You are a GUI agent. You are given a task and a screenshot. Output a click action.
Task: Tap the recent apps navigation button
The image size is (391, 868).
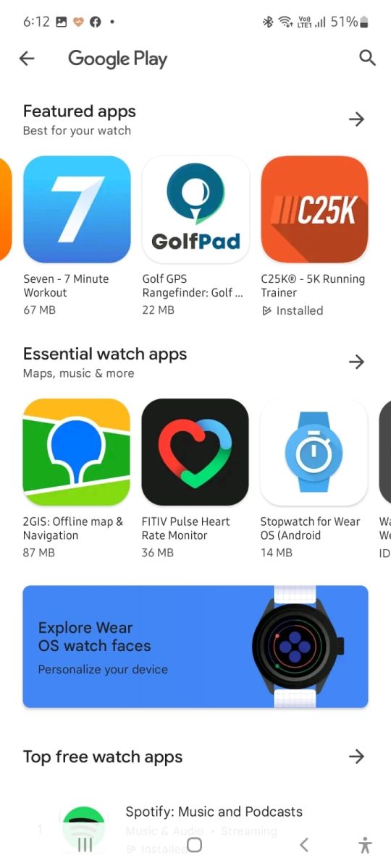click(85, 845)
